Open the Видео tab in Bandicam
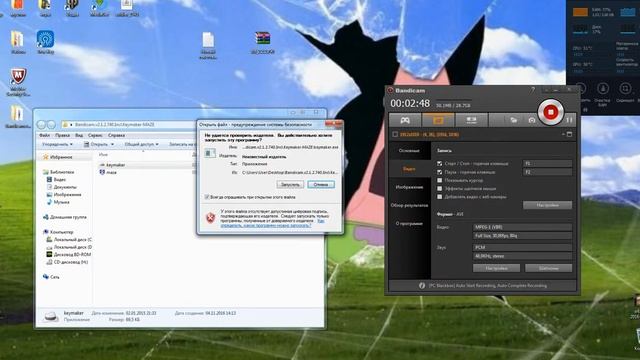 click(409, 169)
